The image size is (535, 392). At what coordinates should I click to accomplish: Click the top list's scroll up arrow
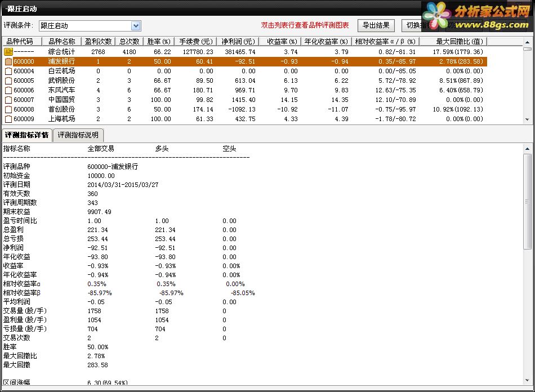tap(527, 42)
